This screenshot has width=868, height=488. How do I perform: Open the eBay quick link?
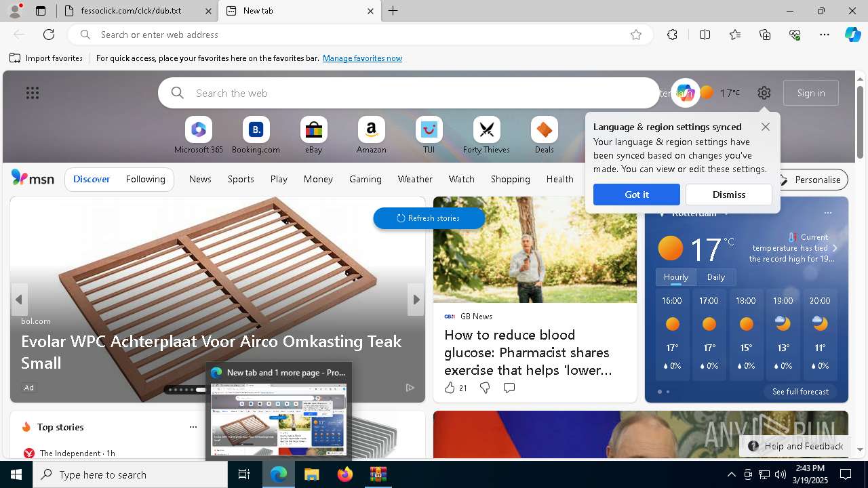(x=313, y=136)
